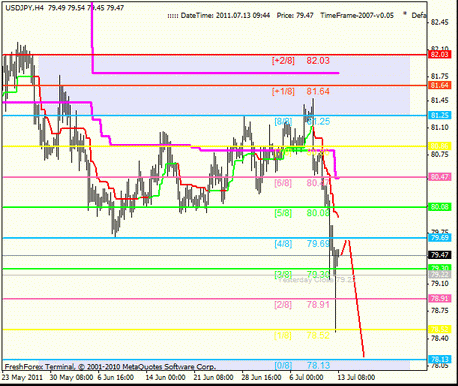Click the 6 Jul 00:00 time axis label
The height and width of the screenshot is (386, 458).
tap(306, 377)
